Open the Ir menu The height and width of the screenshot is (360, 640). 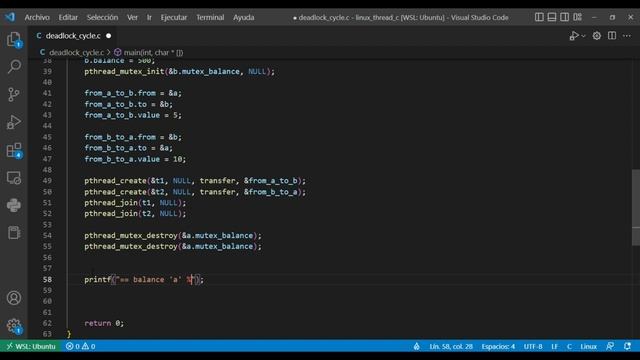(149, 18)
